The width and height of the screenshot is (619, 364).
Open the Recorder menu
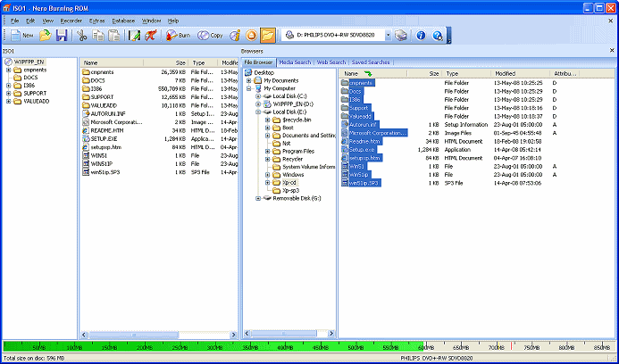click(x=71, y=21)
